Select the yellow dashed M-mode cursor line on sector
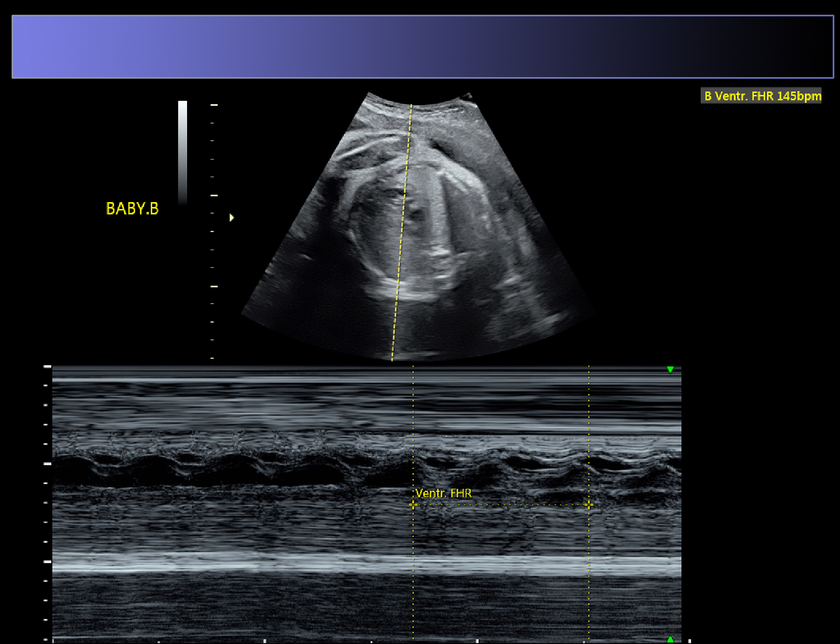The height and width of the screenshot is (644, 840). click(x=402, y=232)
